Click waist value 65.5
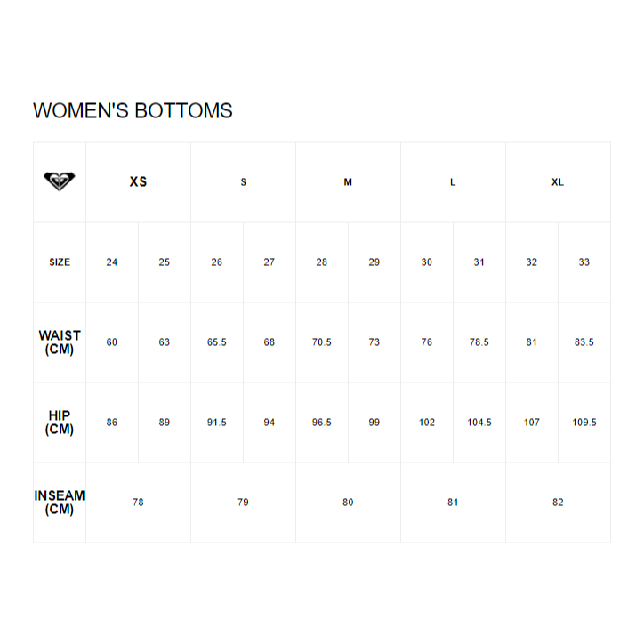644x644 pixels. (x=217, y=342)
